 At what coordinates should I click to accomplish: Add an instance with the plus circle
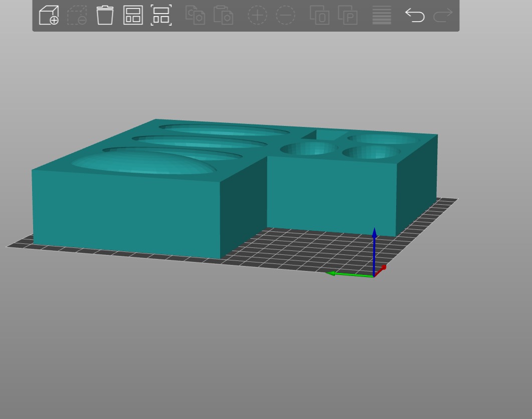tap(257, 15)
